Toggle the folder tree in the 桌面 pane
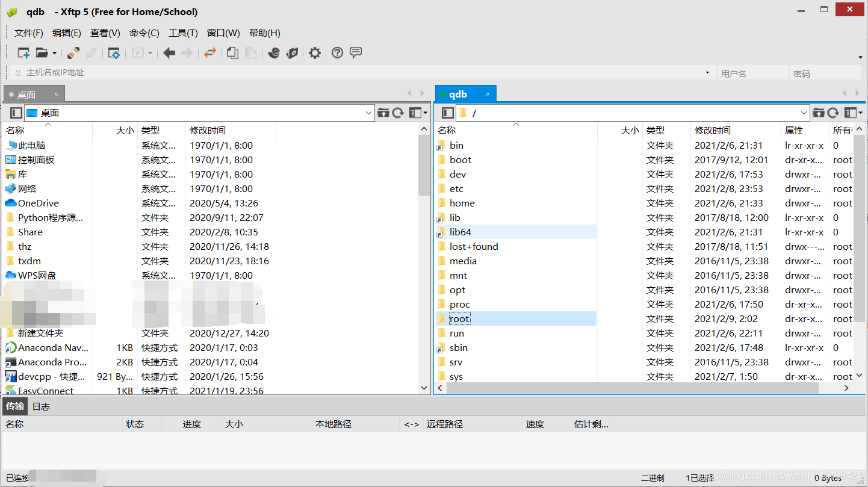Image resolution: width=868 pixels, height=487 pixels. (16, 113)
